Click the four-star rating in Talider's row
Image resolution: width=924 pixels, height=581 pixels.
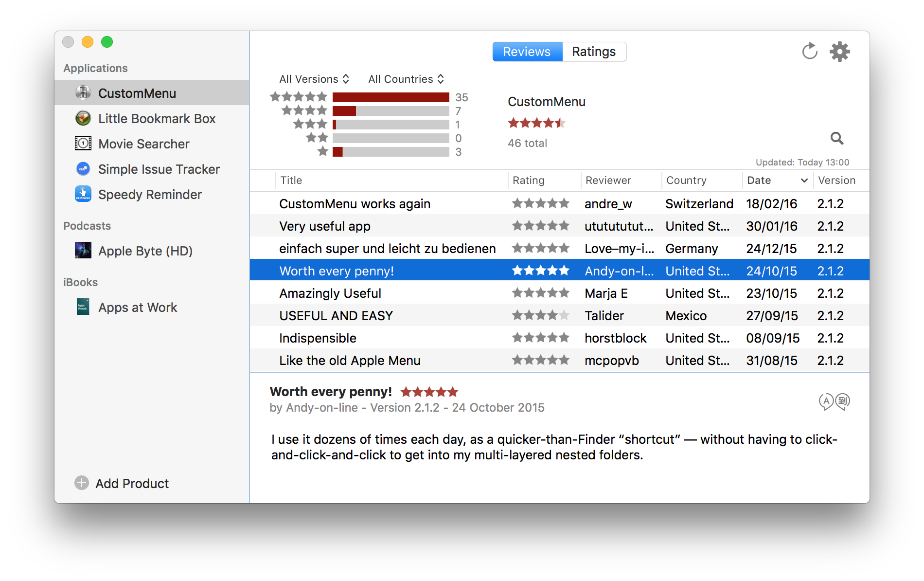coord(540,315)
